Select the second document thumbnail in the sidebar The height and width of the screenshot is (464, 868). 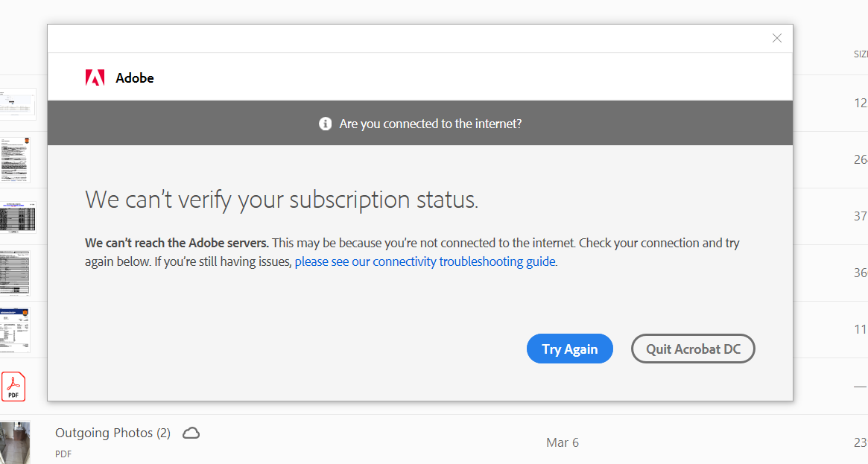(16, 160)
